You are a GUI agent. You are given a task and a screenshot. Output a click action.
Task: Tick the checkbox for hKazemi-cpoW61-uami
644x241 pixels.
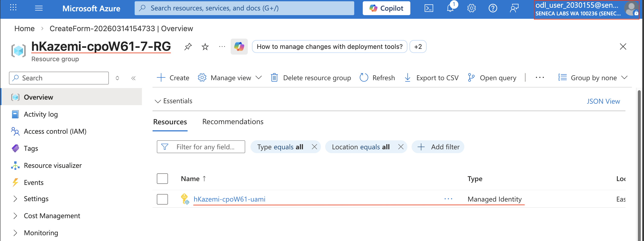click(162, 199)
